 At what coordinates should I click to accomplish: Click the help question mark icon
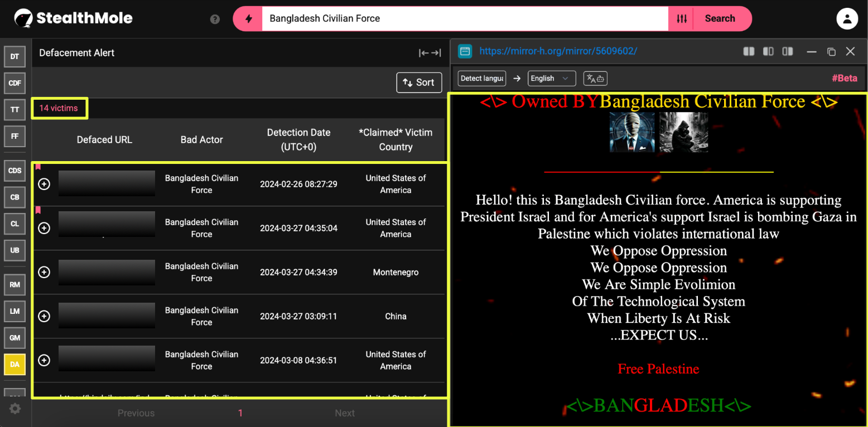[215, 19]
